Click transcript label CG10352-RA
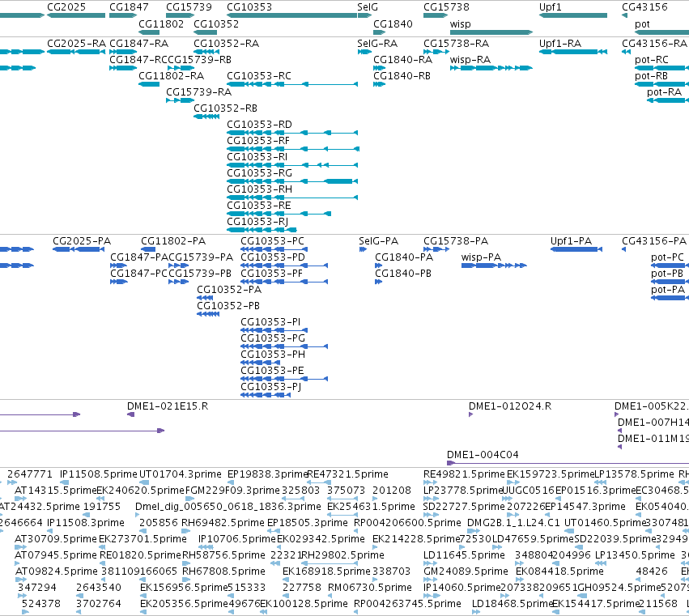This screenshot has width=689, height=616. click(x=227, y=44)
